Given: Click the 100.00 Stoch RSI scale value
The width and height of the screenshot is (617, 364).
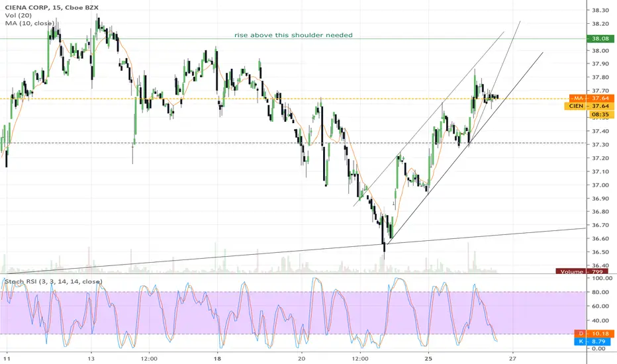Looking at the screenshot, I should pyautogui.click(x=602, y=278).
